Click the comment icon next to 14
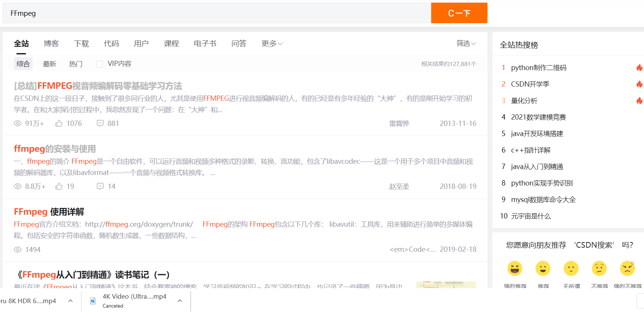 [x=100, y=186]
